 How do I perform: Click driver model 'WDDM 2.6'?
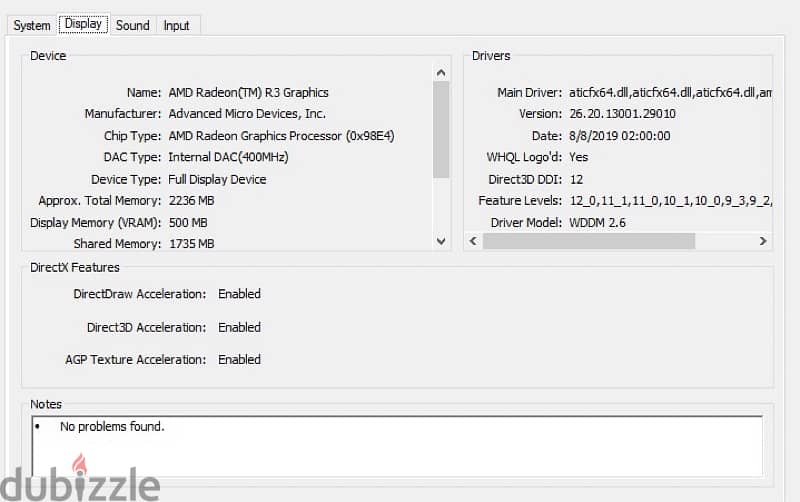click(x=597, y=223)
